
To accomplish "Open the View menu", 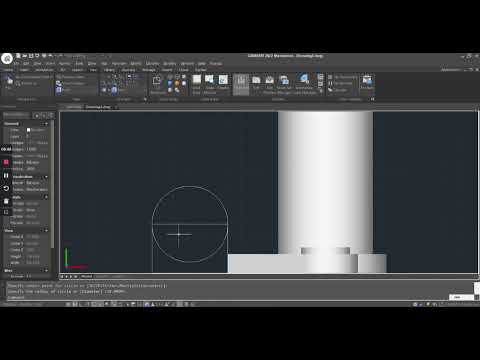I will pyautogui.click(x=38, y=63).
